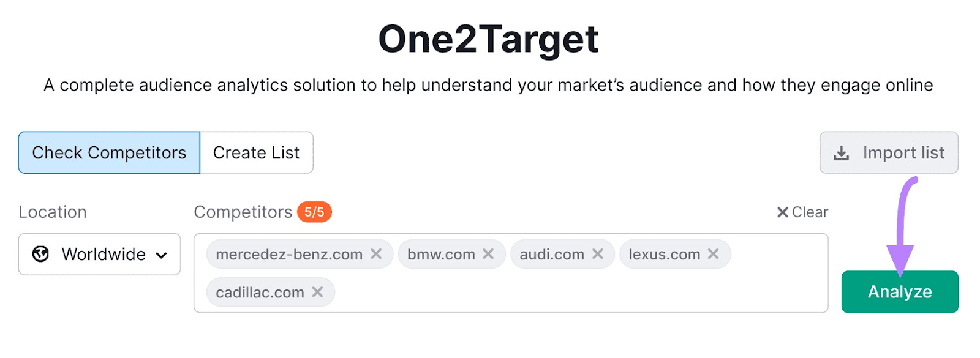Click the Analyze button

tap(899, 292)
